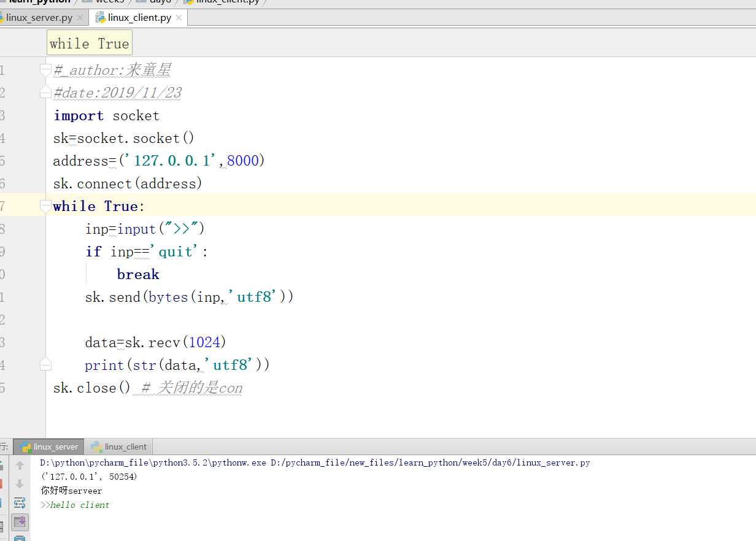Click the down arrow in run console toolbar
Viewport: 756px width, 541px height.
pos(20,484)
